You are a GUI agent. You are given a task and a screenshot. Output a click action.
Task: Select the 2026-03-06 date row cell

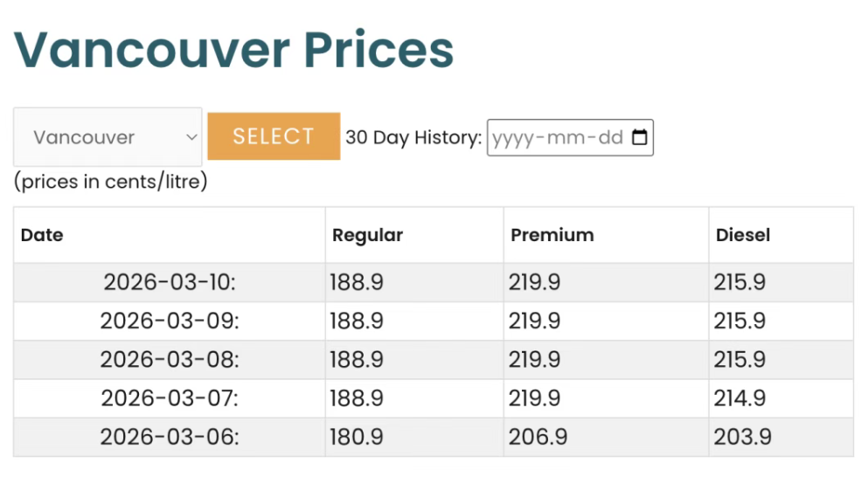(x=170, y=437)
